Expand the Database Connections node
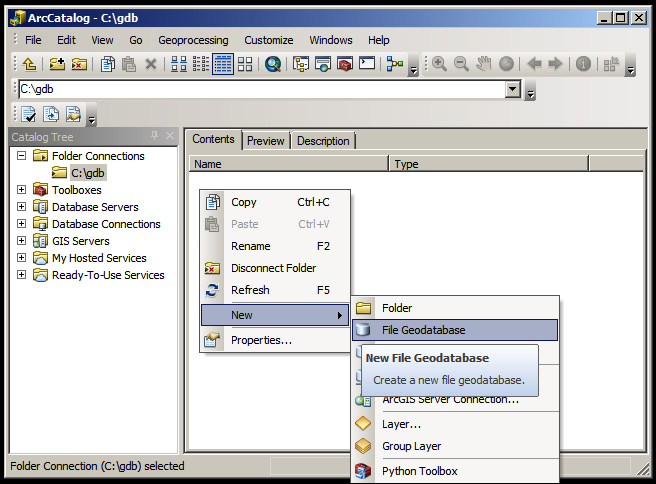 21,224
